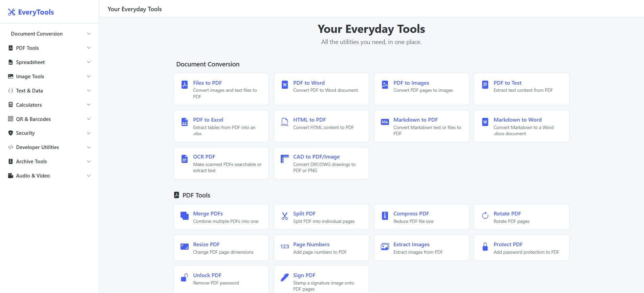Select Text & Data in the sidebar
644x293 pixels.
[49, 91]
